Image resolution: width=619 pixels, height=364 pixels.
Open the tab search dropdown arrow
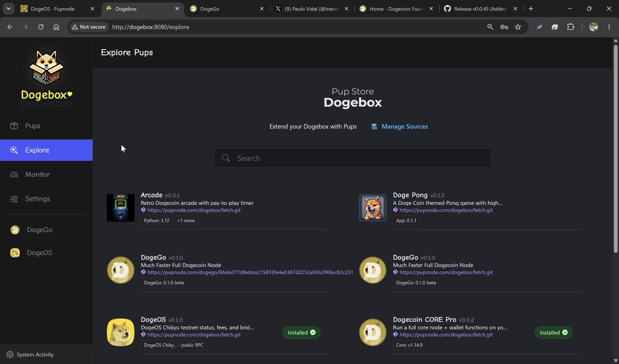[9, 9]
